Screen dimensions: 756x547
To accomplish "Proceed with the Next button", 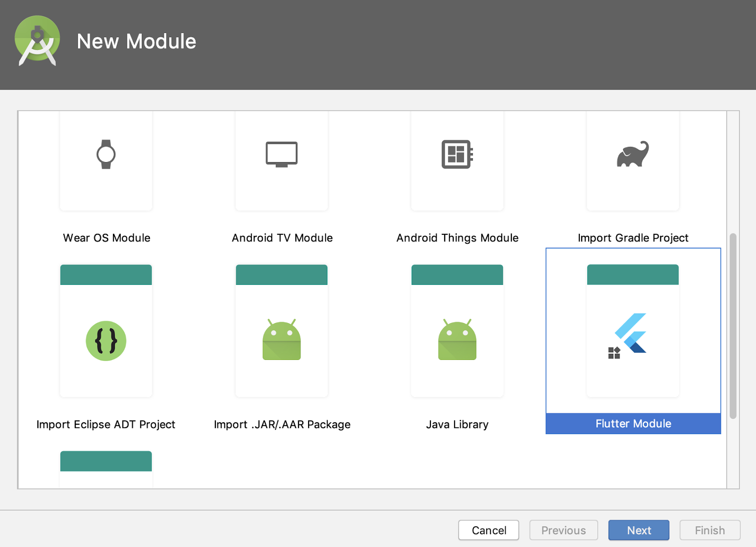I will click(639, 530).
